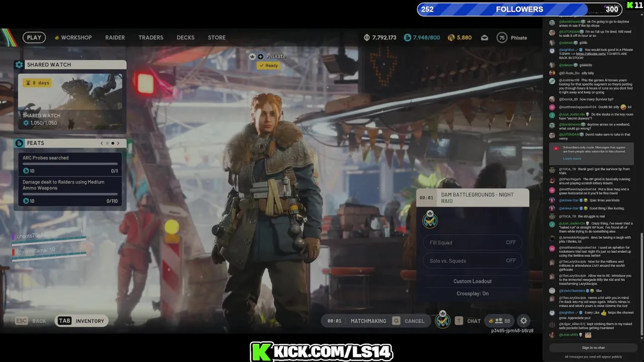Click the Shared Watch gear icon in header
644x362 pixels.
click(19, 64)
